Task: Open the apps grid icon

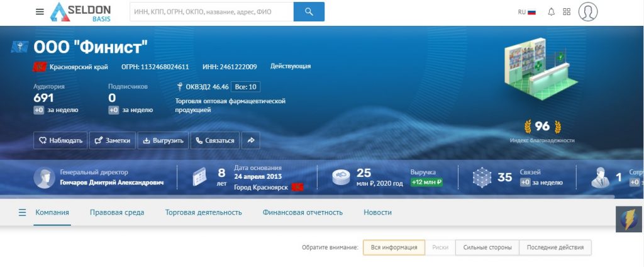Action: pos(567,12)
